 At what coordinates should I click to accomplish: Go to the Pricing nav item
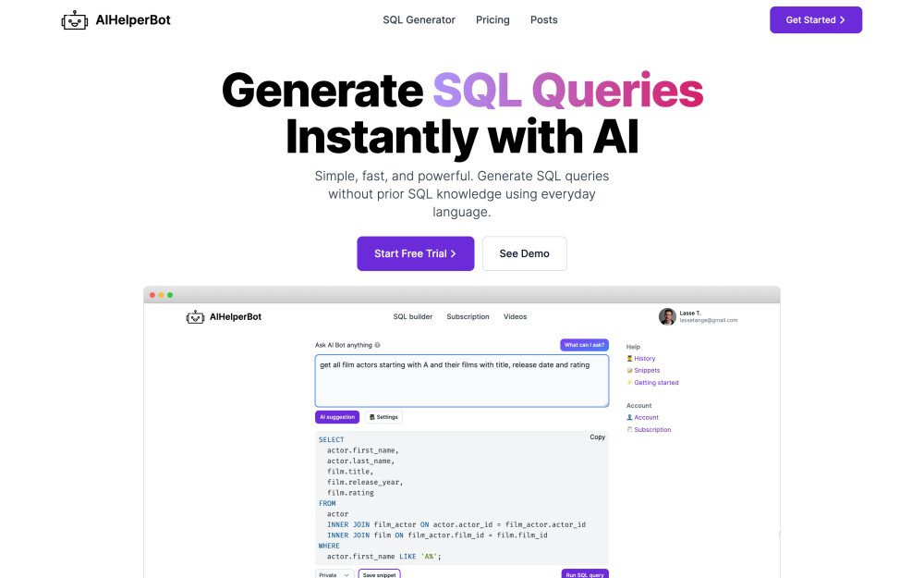click(x=492, y=19)
